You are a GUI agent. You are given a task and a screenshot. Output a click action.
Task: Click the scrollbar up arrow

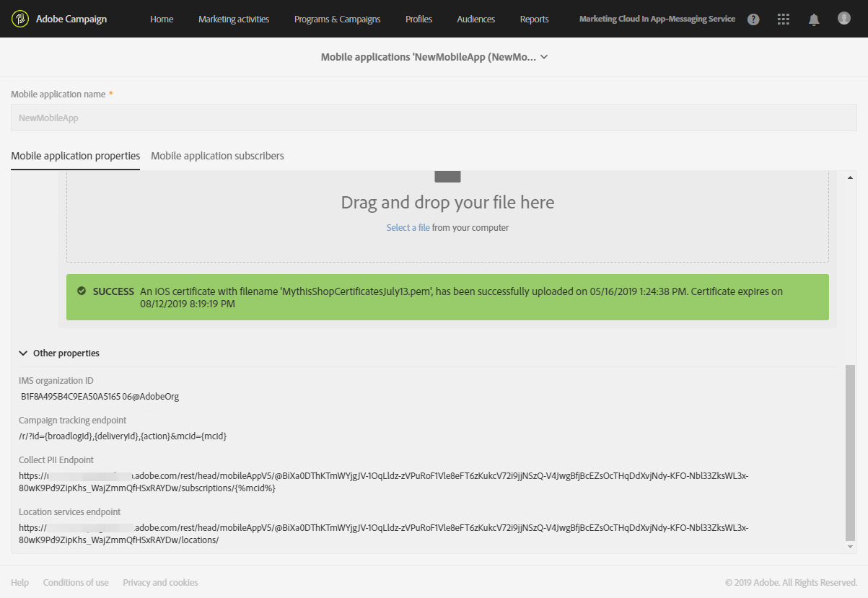850,177
